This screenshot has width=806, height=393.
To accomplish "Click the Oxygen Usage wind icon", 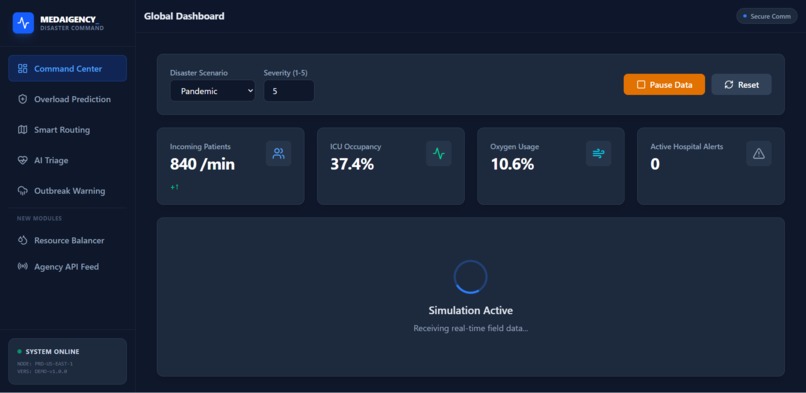I will [x=598, y=154].
